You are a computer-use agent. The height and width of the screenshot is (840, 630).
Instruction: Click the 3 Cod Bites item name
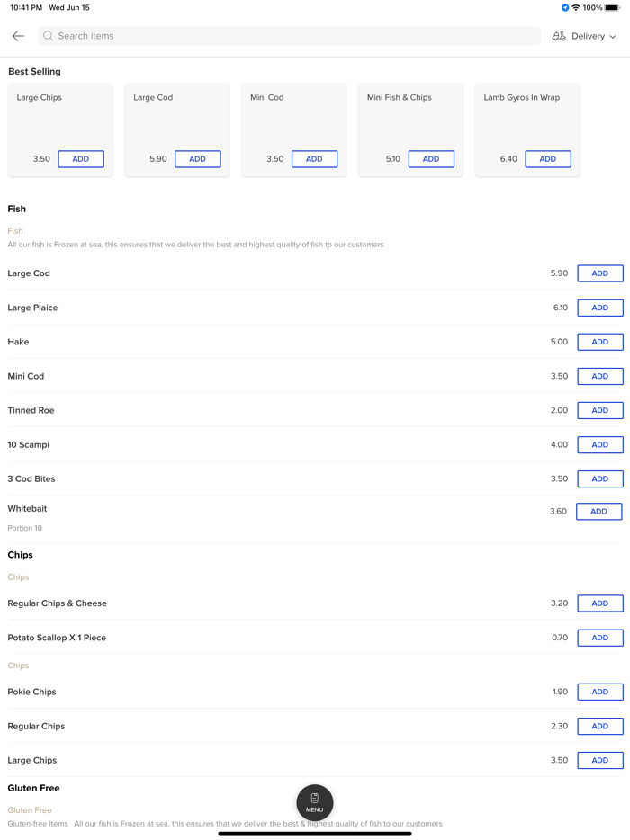pos(31,479)
